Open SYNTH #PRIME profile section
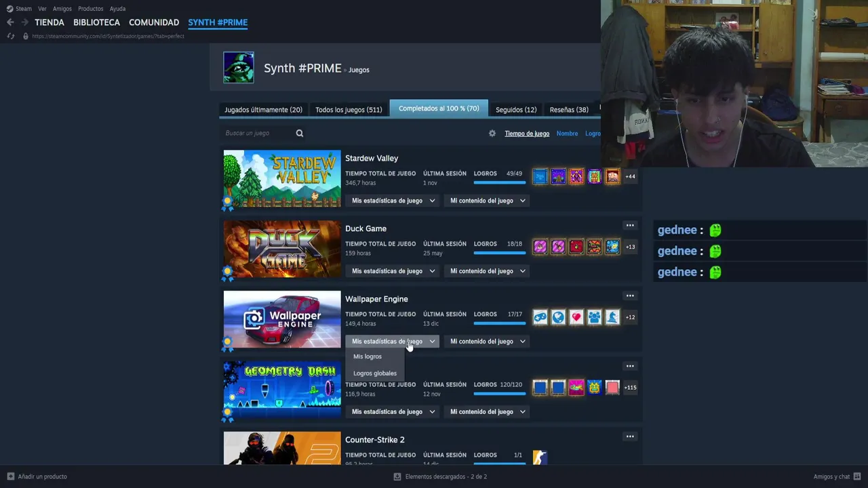Viewport: 868px width, 488px height. pos(218,22)
